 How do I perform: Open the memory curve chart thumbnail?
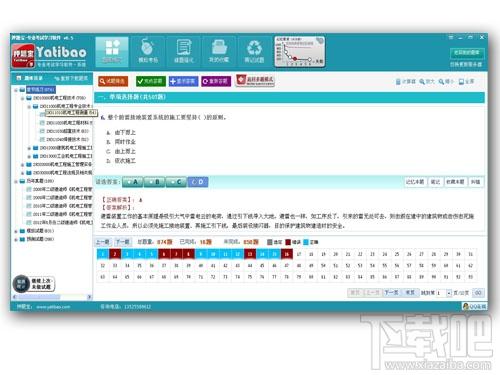[x=300, y=52]
